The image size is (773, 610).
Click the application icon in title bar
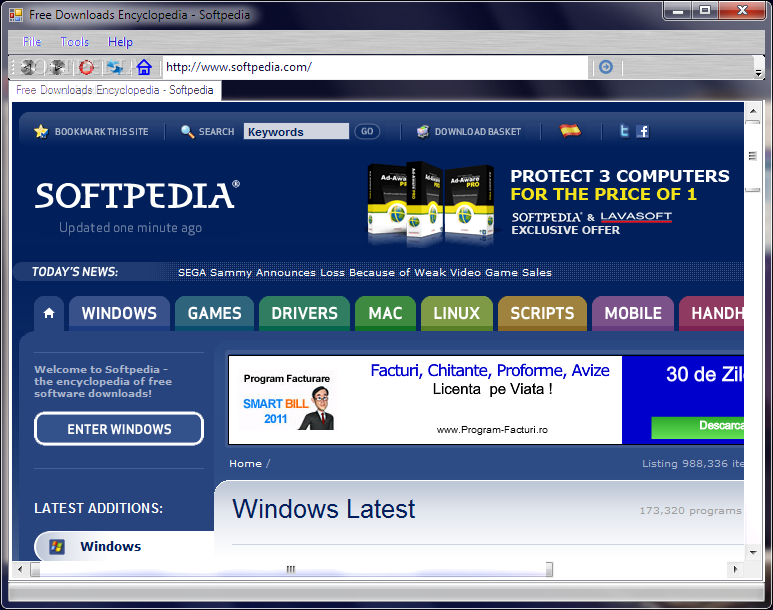point(16,15)
